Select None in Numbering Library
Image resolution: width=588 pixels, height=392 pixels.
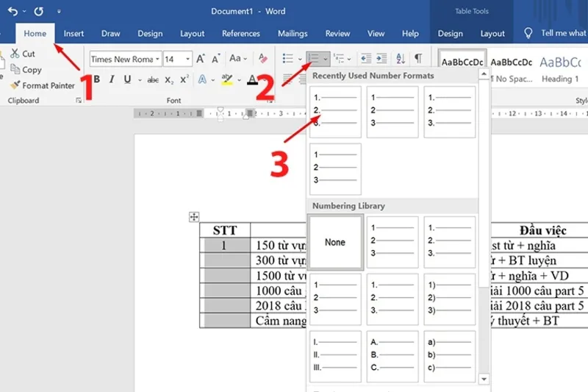(x=335, y=242)
